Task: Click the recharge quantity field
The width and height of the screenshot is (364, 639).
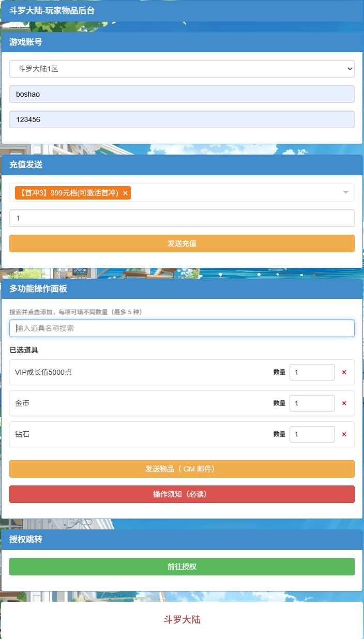Action: pos(182,218)
